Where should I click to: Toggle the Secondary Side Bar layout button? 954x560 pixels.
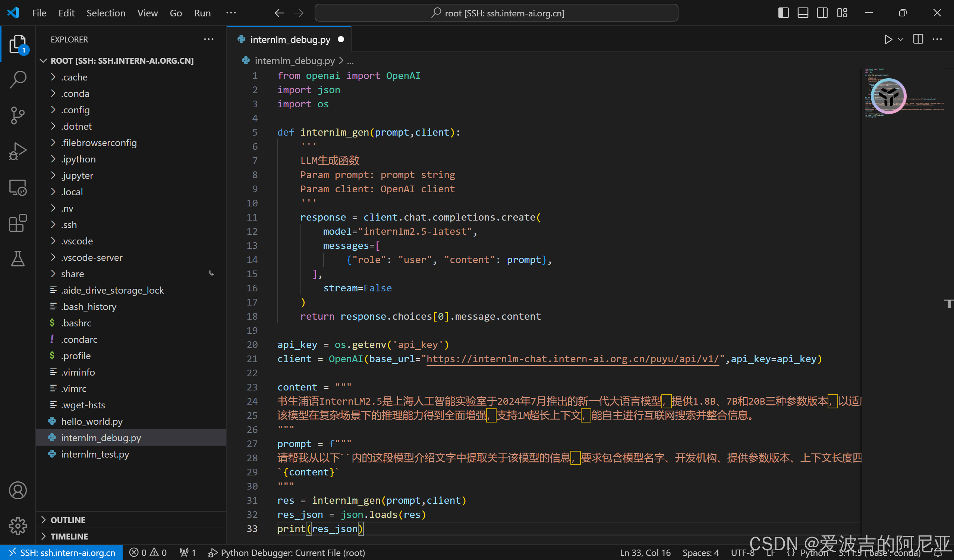coord(822,13)
